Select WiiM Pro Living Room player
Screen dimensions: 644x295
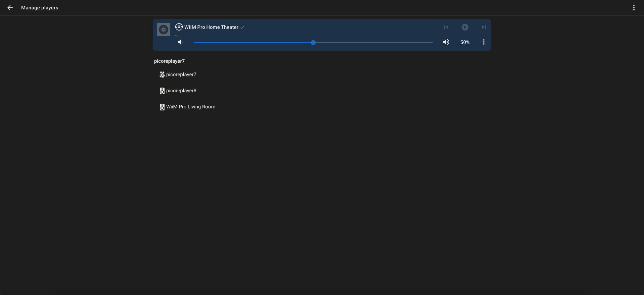[x=191, y=107]
